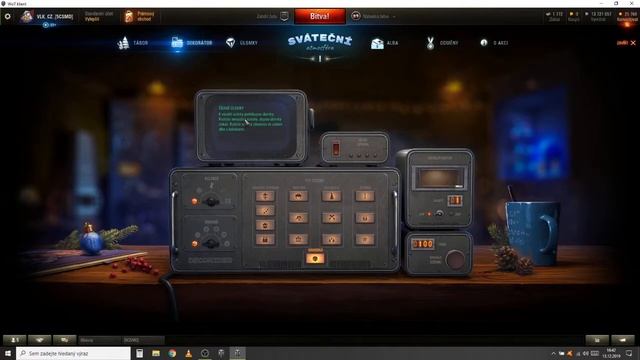Screen dimensions: 640x360
Task: Click the last button in bottom-right bar
Action: click(x=623, y=340)
